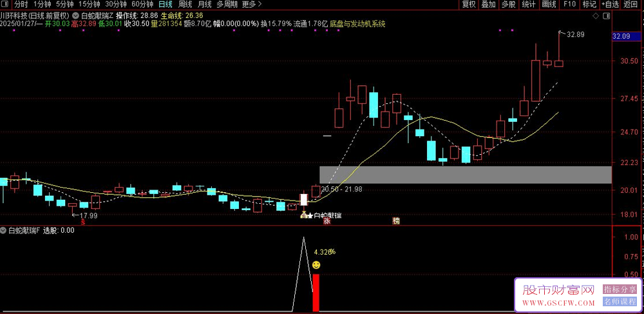This screenshot has width=644, height=314.
Task: Activate the 画线 drawing tool
Action: click(549, 5)
